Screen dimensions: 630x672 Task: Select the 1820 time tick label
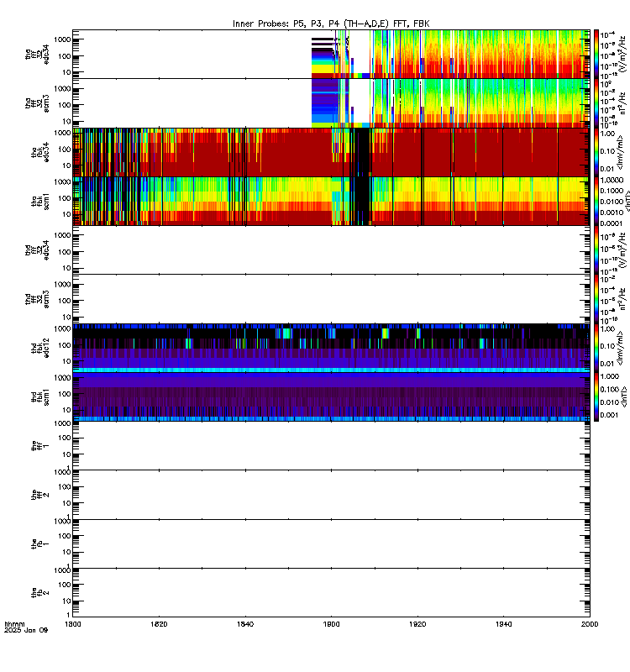coord(159,624)
